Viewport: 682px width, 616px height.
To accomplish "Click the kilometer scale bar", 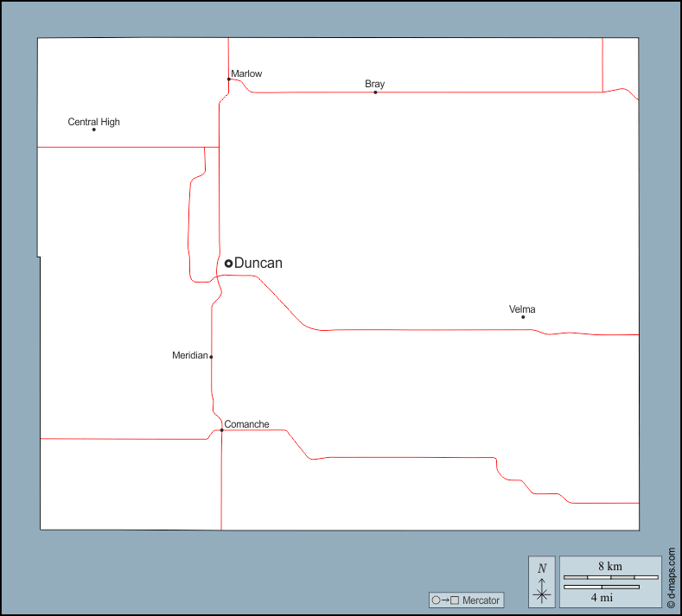I will tap(610, 577).
